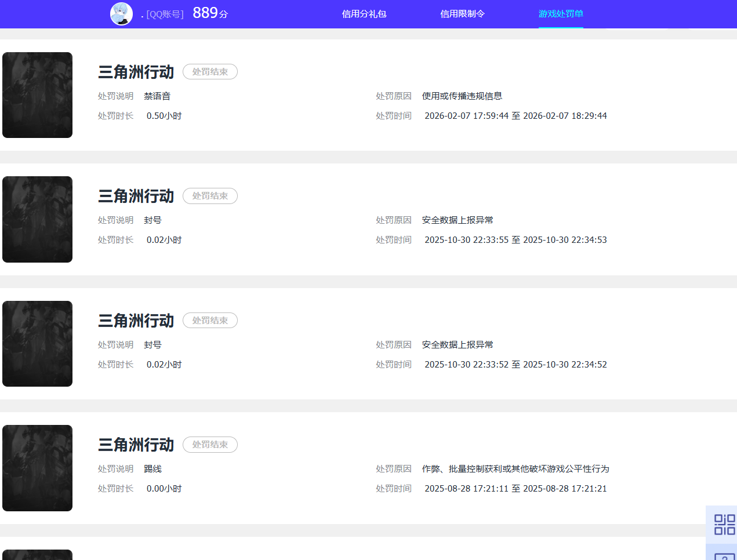
Task: Click the [QQ账号] account label
Action: [x=157, y=14]
